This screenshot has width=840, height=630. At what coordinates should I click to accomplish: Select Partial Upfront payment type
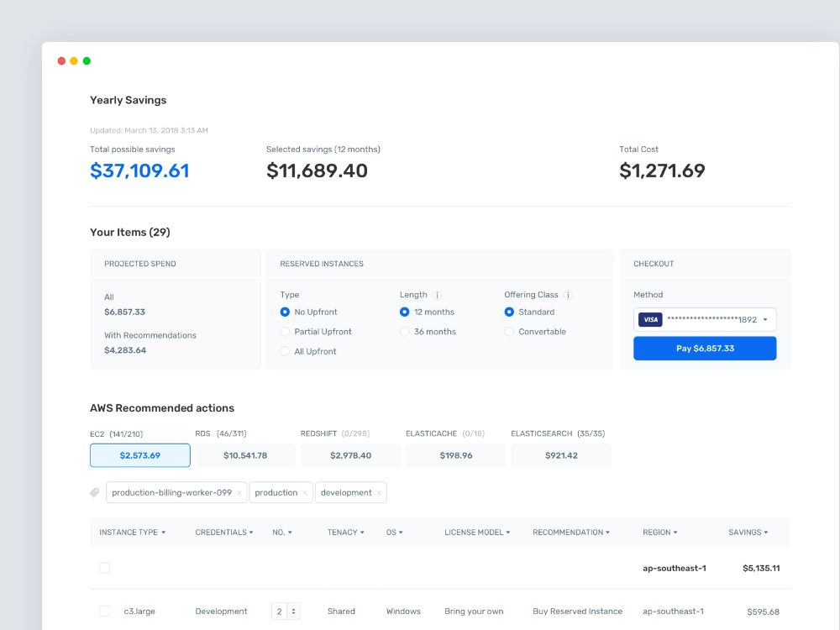click(285, 332)
